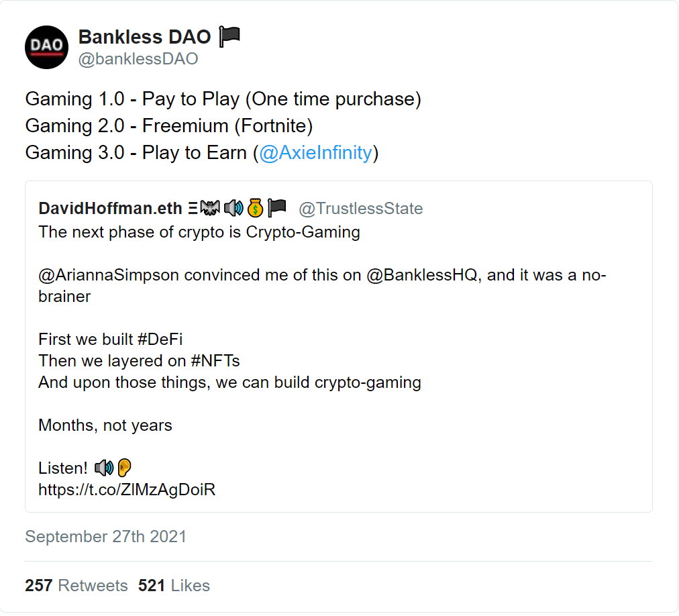Image resolution: width=679 pixels, height=616 pixels.
Task: Click the black flag emoji beside Bankless DAO
Action: coord(229,36)
